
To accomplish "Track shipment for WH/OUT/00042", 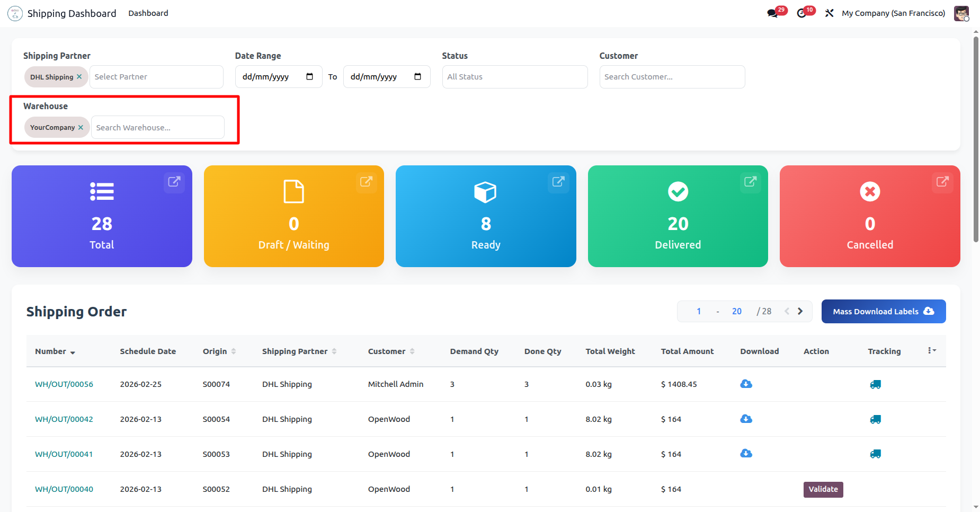I will [875, 419].
